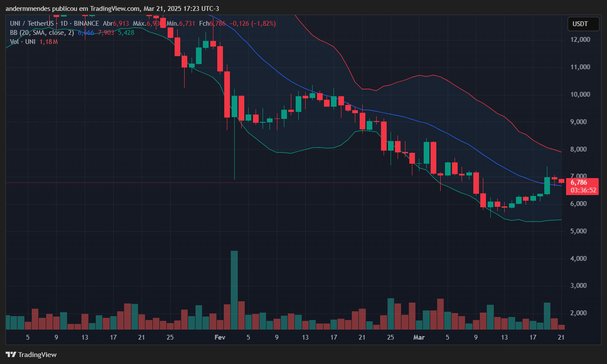Click the BB (20, SMA, close, 2) indicator label
607x364 pixels.
(42, 33)
